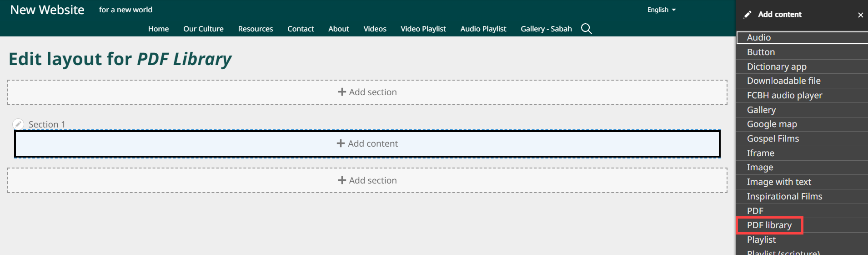
Task: Open the Videos menu item
Action: [x=375, y=29]
